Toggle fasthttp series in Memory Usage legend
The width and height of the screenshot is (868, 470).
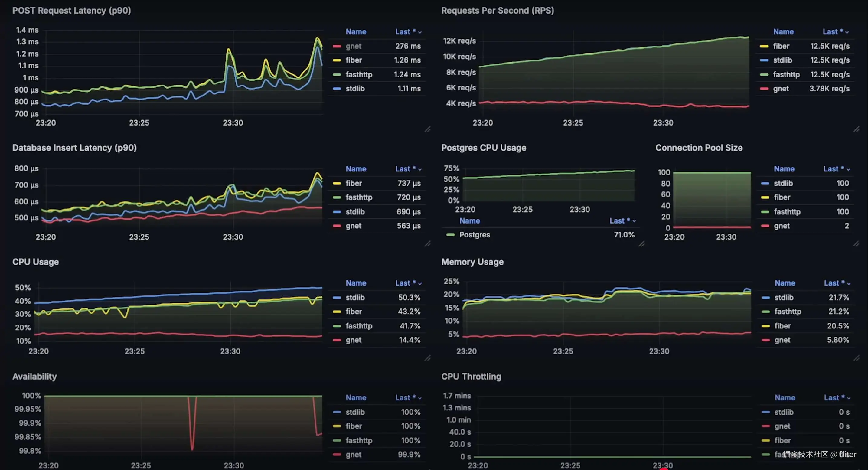[788, 312]
